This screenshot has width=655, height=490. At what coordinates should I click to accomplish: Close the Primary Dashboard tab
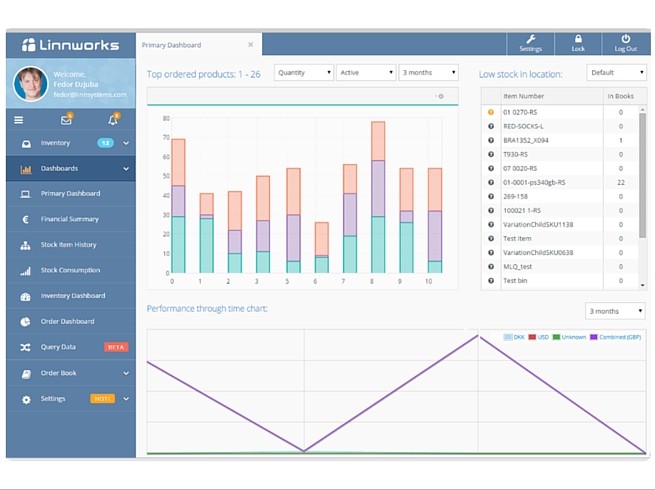250,45
